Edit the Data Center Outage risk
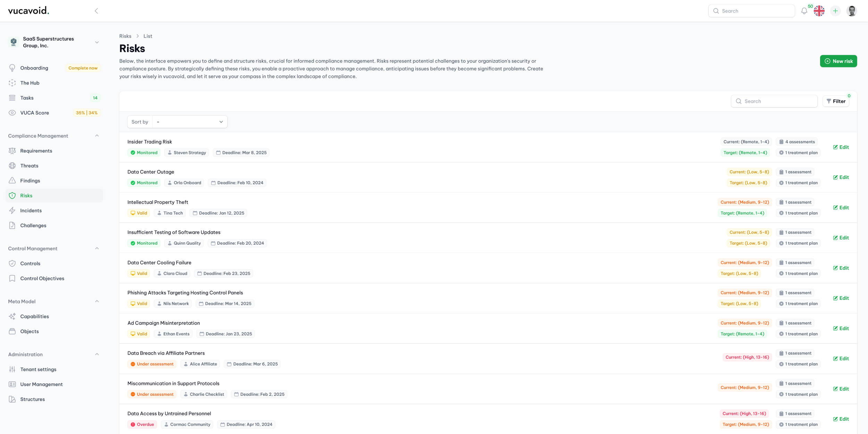 coord(841,177)
